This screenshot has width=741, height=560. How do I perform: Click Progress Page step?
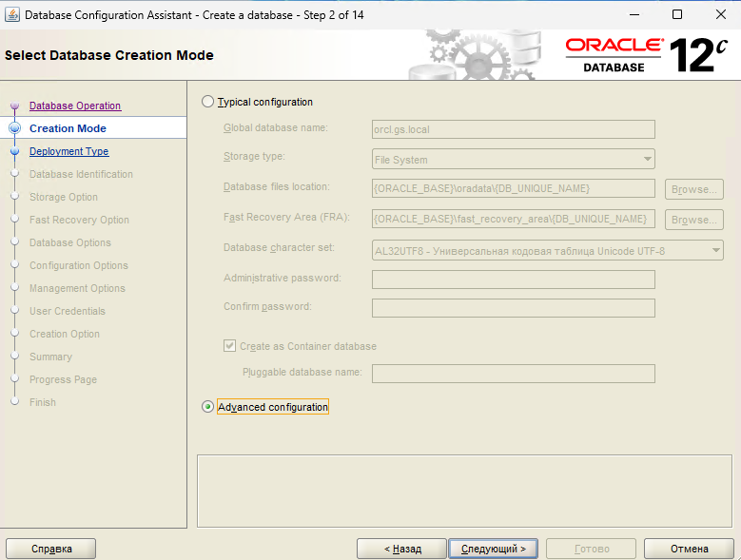coord(63,379)
